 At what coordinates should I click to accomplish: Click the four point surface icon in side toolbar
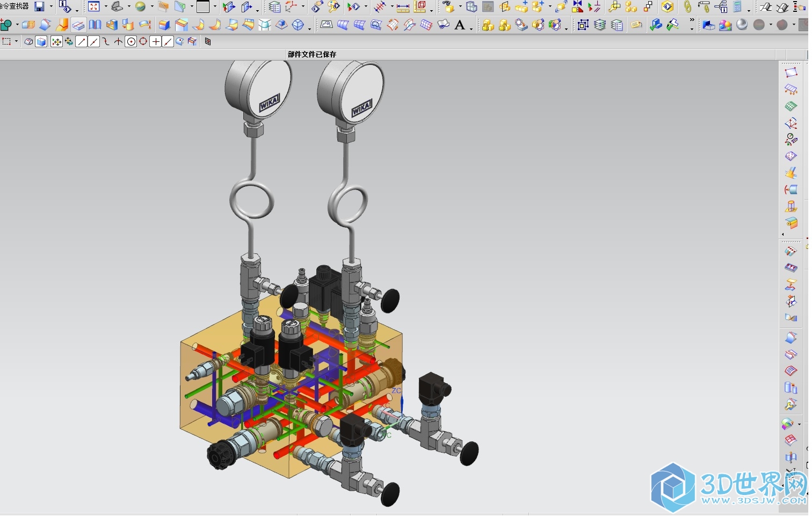(791, 72)
